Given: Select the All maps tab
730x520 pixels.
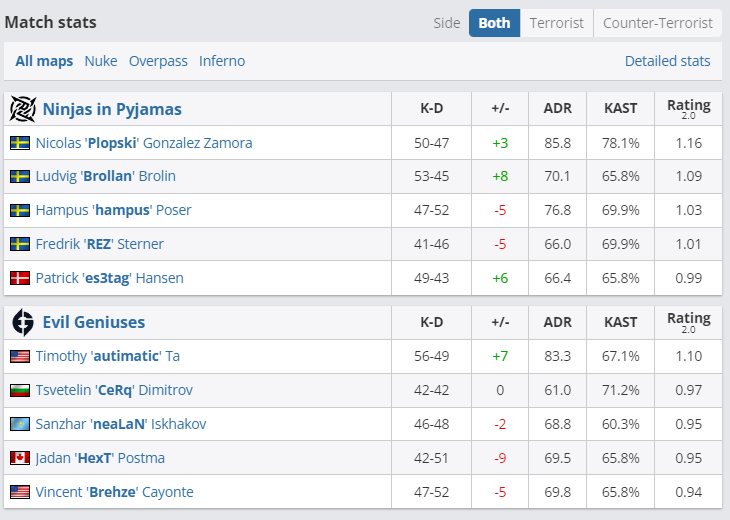Looking at the screenshot, I should coord(44,61).
